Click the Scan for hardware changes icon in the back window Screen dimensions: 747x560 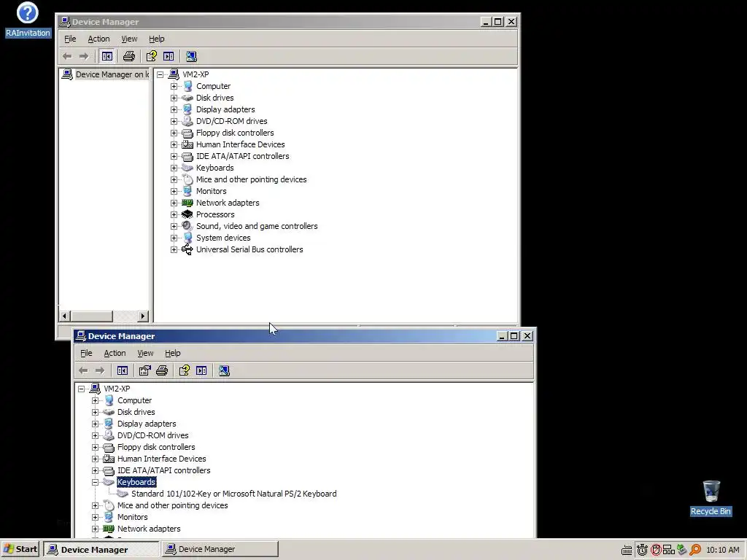pyautogui.click(x=192, y=56)
